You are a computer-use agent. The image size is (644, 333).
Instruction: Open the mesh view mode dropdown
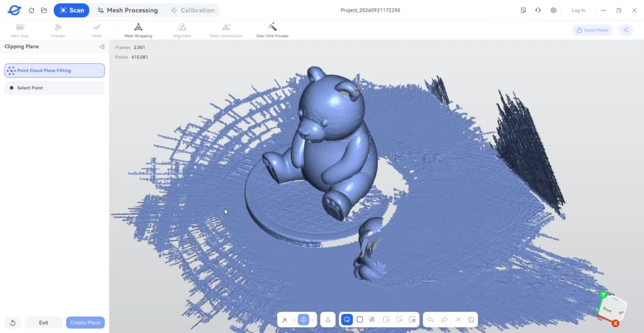(312, 320)
